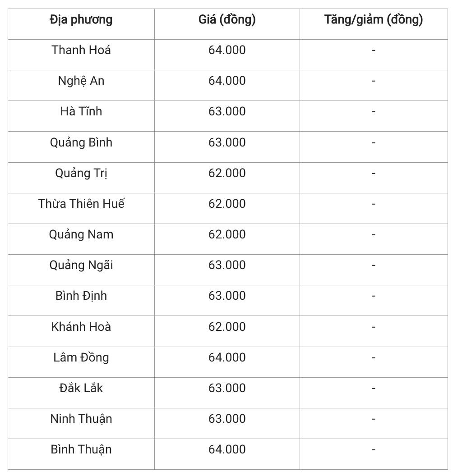Click the Địa phương column header
The height and width of the screenshot is (476, 453).
coord(81,20)
